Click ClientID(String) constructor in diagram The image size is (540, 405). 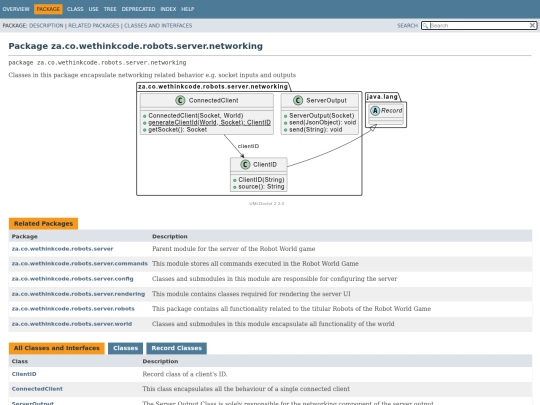coord(261,180)
